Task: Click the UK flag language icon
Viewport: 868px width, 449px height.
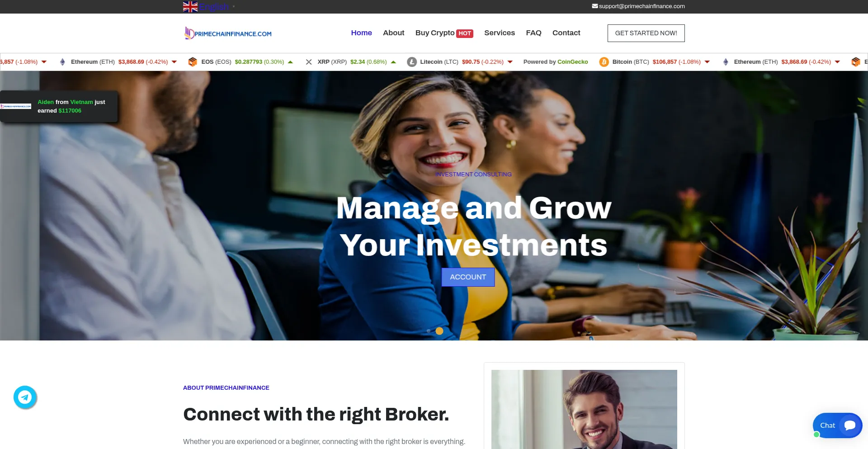Action: [x=190, y=7]
